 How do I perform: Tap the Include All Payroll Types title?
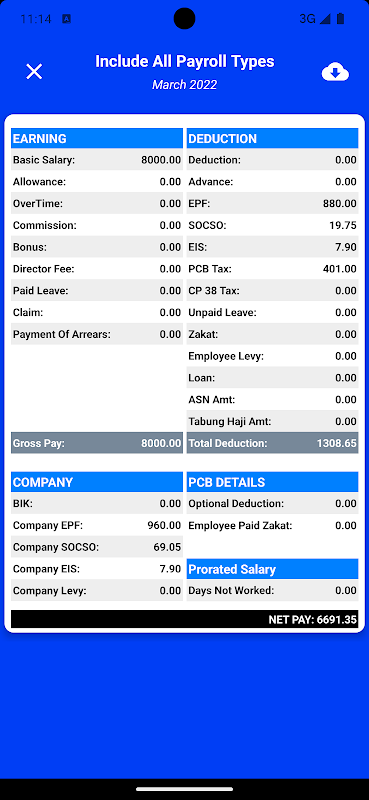[x=185, y=61]
